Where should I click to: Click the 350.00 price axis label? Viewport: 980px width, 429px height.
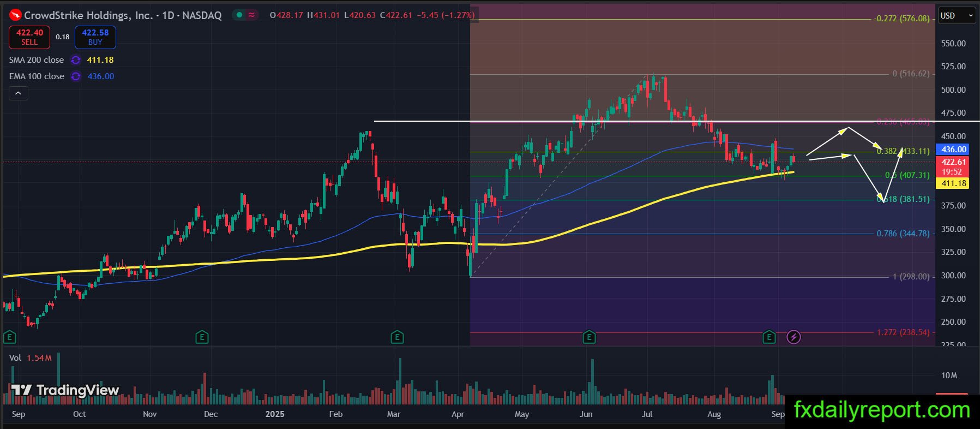[953, 229]
